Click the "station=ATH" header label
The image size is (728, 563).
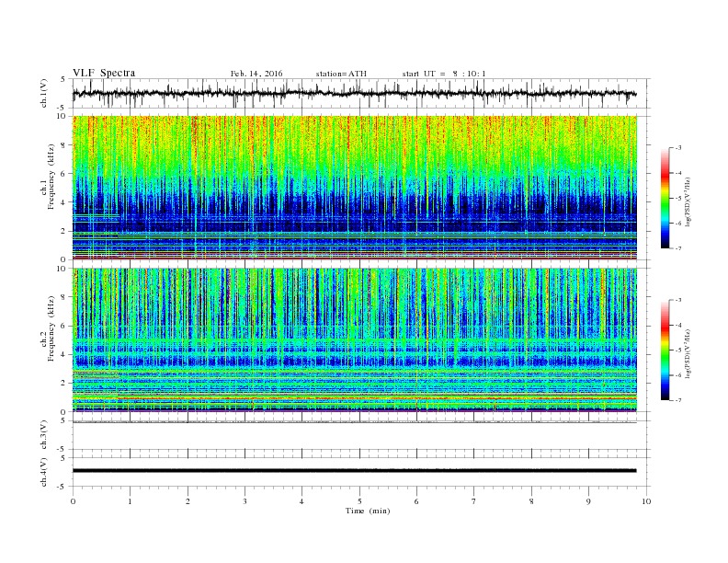pyautogui.click(x=341, y=74)
